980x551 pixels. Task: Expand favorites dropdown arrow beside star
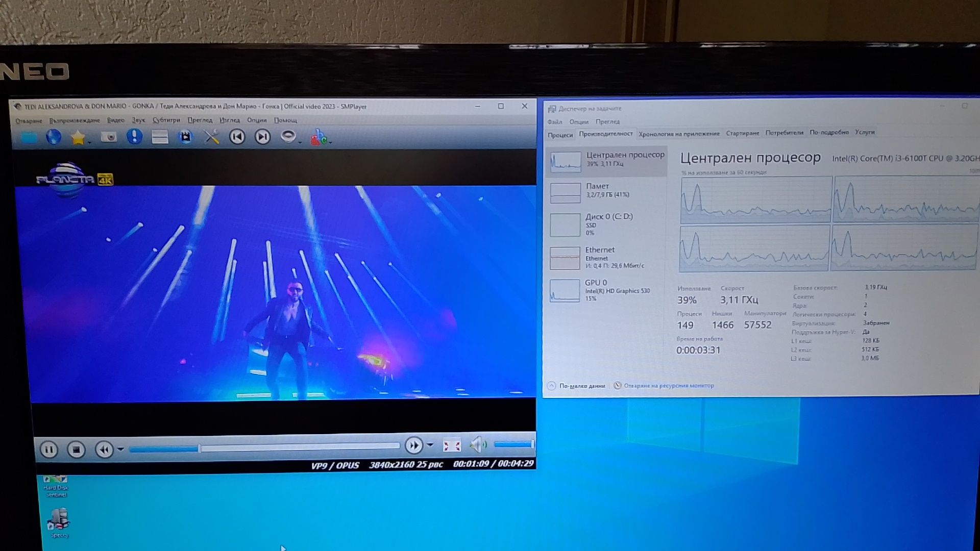coord(89,142)
